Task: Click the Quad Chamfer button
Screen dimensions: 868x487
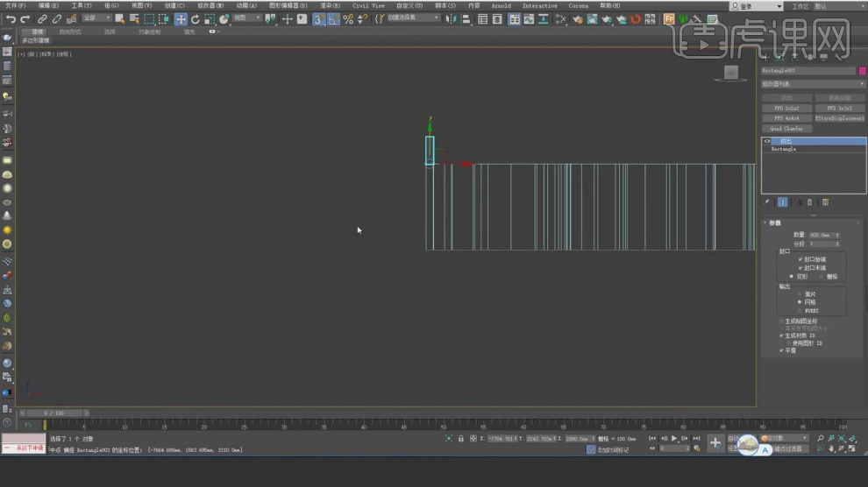Action: [786, 129]
